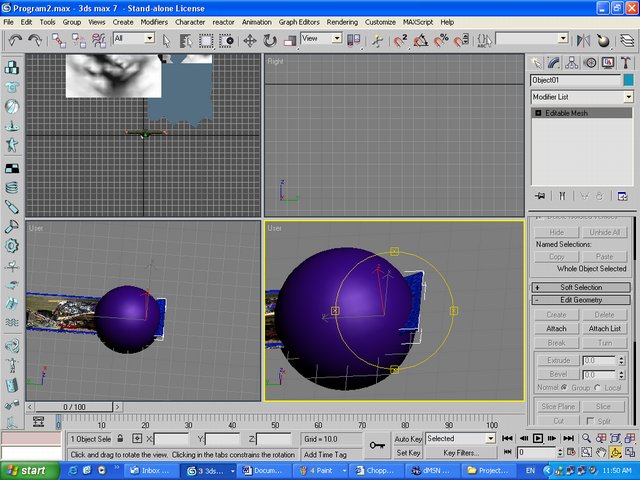Click the Attach List button
The width and height of the screenshot is (640, 480).
604,328
